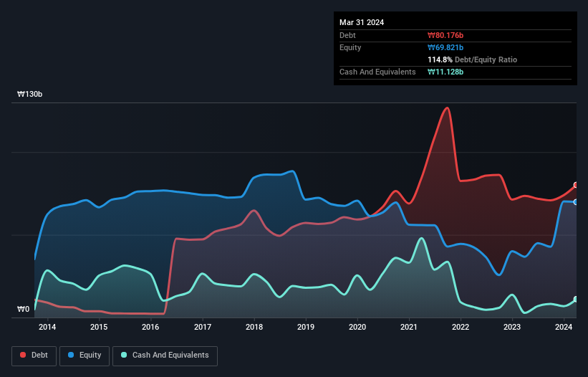Click the 2018 x-axis label
This screenshot has width=588, height=377.
(254, 327)
